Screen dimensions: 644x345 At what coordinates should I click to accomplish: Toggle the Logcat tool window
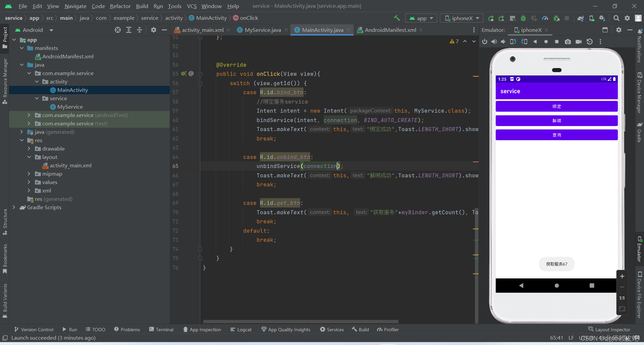coord(241,330)
